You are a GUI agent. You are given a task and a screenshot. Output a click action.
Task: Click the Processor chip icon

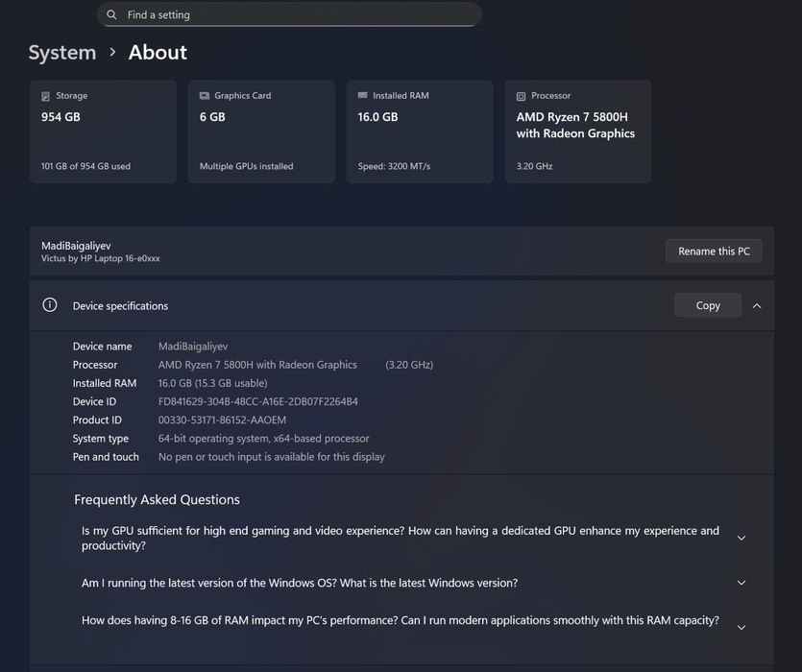tap(521, 96)
